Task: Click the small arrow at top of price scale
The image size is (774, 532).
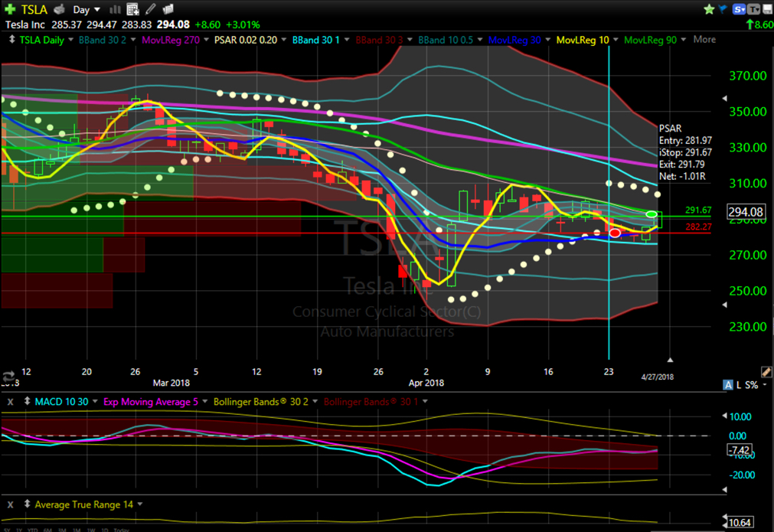Action: 725,98
